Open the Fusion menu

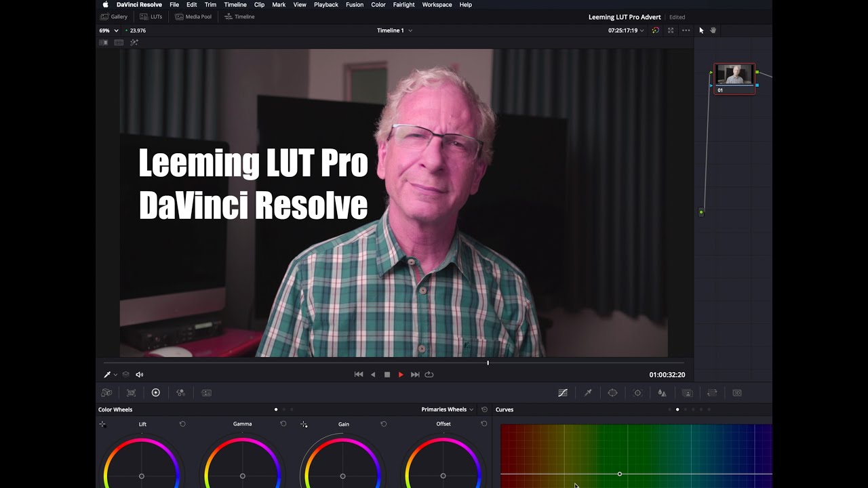coord(355,5)
